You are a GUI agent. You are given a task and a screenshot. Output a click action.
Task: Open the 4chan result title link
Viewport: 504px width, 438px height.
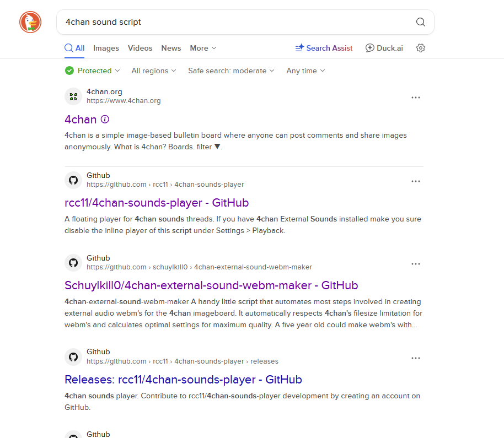81,120
